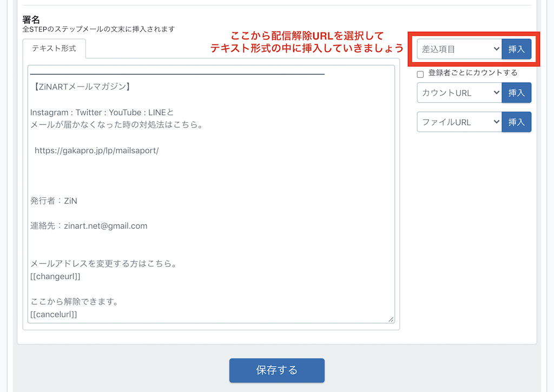This screenshot has height=392, width=554.
Task: Switch to the テキスト形式 tab
Action: point(54,49)
